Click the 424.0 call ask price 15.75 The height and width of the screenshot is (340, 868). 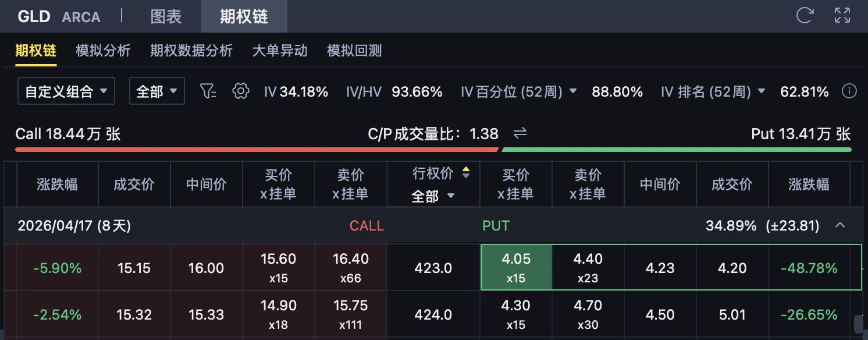pyautogui.click(x=350, y=314)
